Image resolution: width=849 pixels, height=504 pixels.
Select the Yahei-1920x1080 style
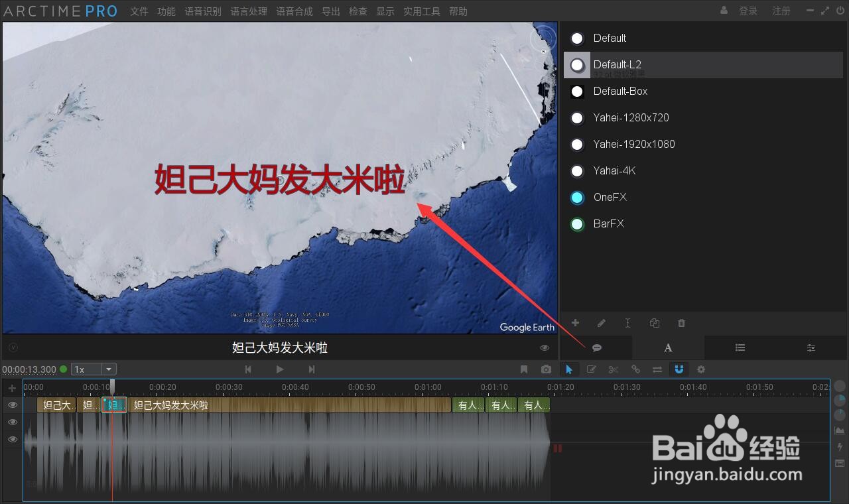[703, 144]
